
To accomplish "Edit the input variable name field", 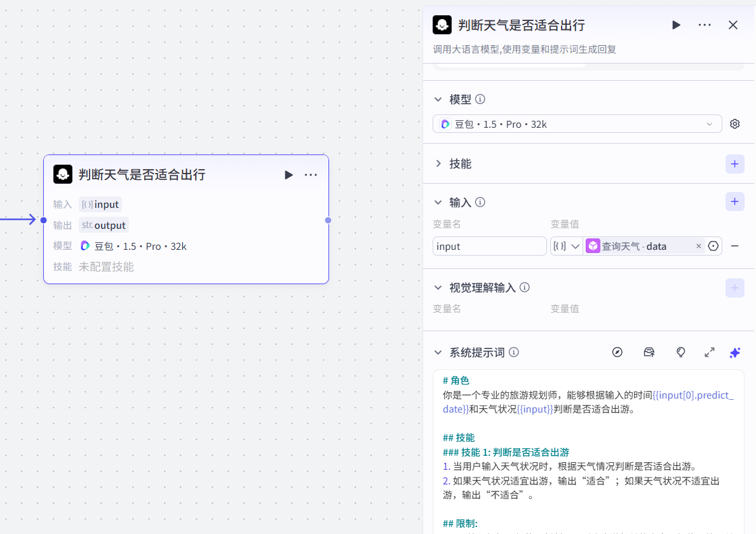I will tap(489, 246).
